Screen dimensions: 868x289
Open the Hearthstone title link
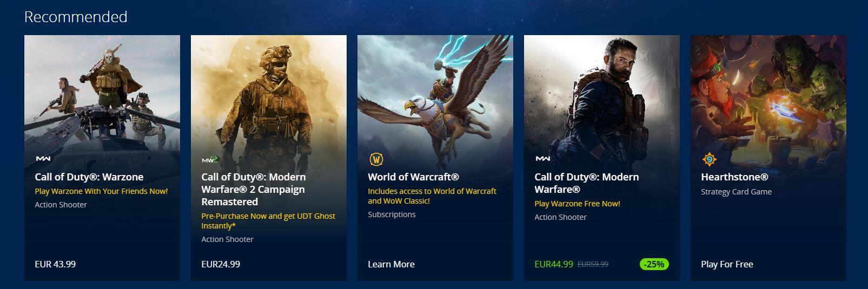tap(734, 177)
